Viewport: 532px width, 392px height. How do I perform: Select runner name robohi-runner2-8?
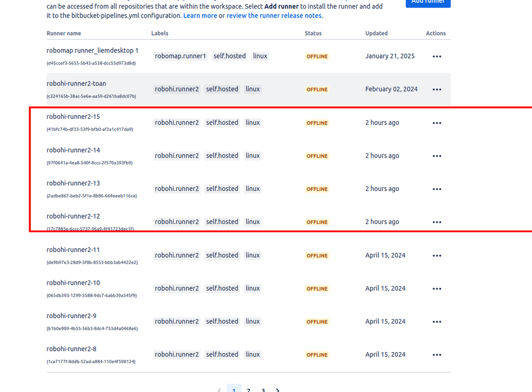pyautogui.click(x=71, y=349)
